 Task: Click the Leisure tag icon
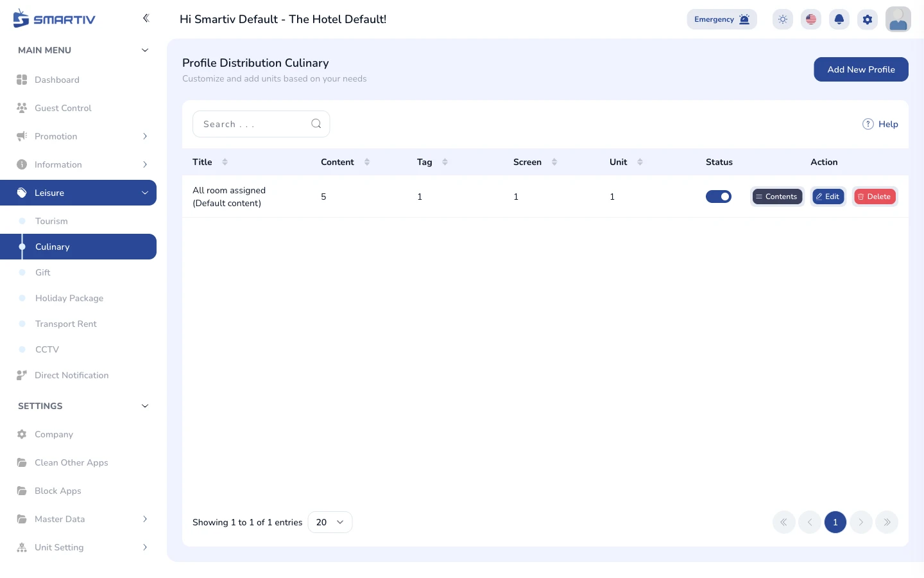[22, 193]
